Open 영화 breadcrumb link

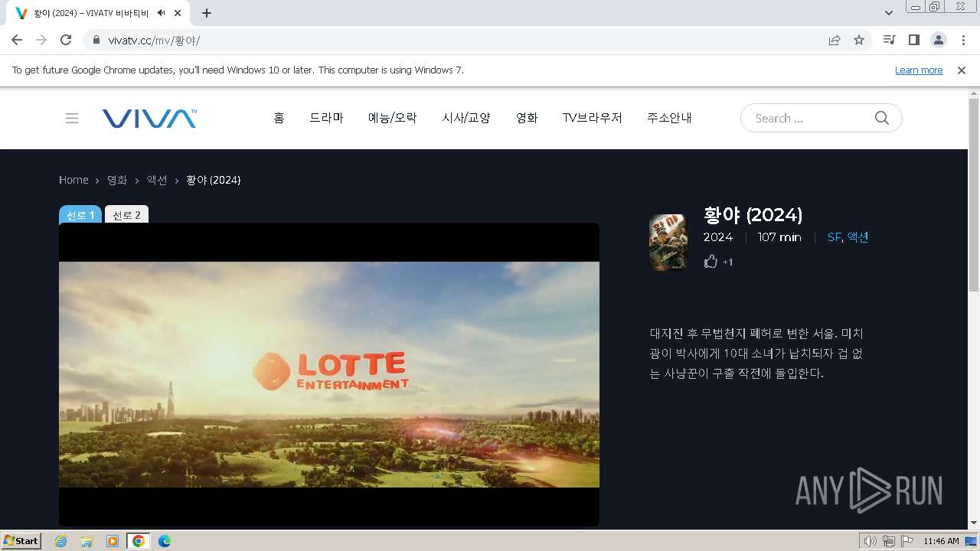tap(117, 180)
